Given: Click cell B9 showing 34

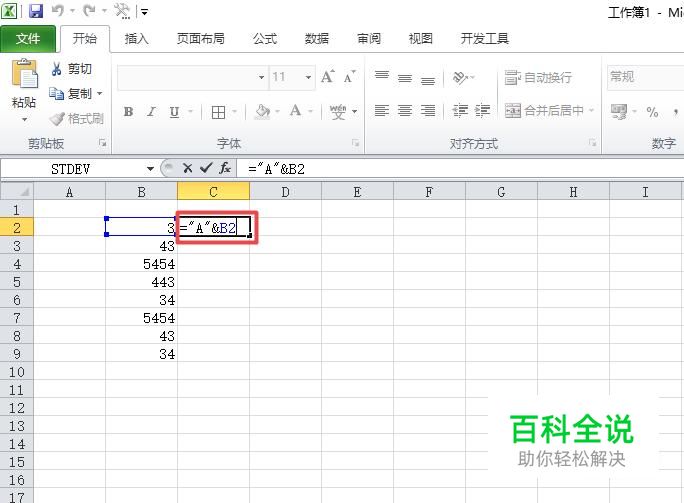Looking at the screenshot, I should click(141, 354).
